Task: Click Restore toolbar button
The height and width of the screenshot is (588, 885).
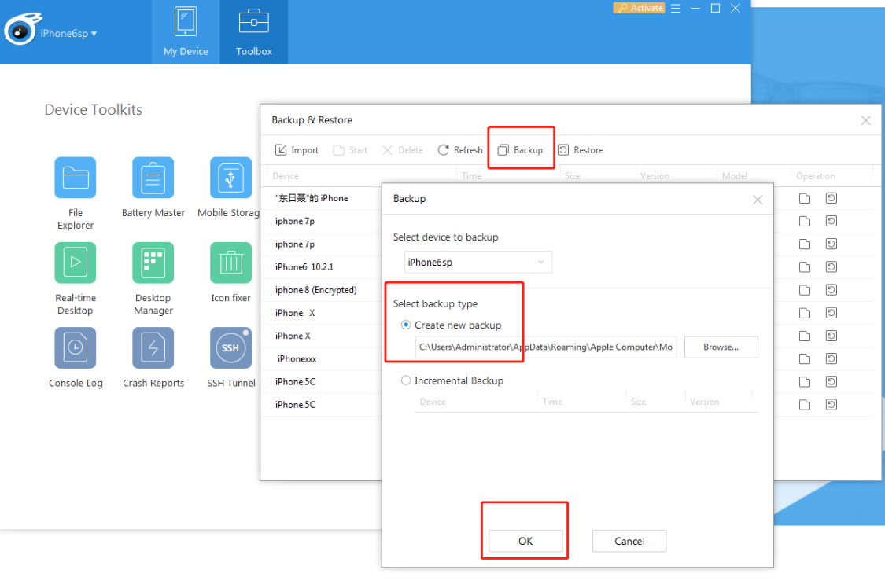Action: (581, 150)
